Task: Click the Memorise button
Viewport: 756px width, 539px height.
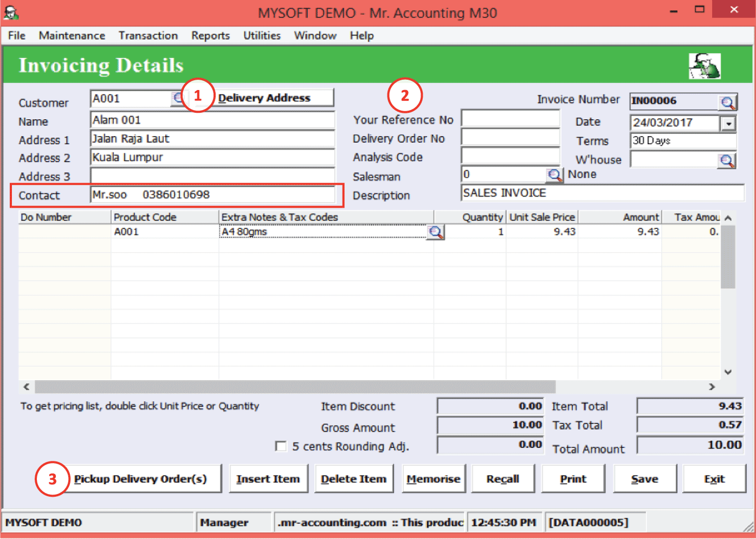Action: (x=433, y=479)
